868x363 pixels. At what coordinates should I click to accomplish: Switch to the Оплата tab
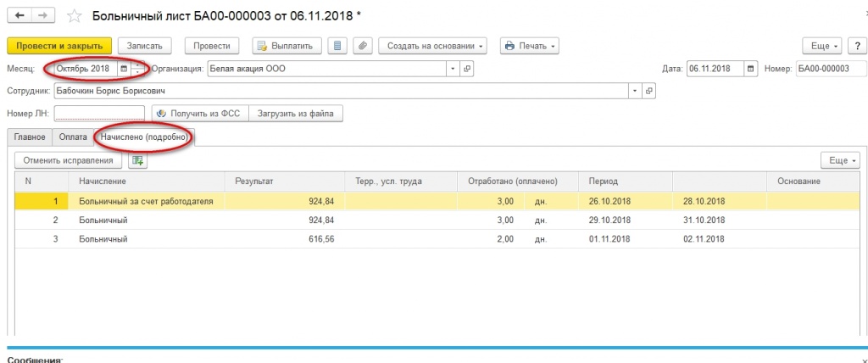click(73, 137)
